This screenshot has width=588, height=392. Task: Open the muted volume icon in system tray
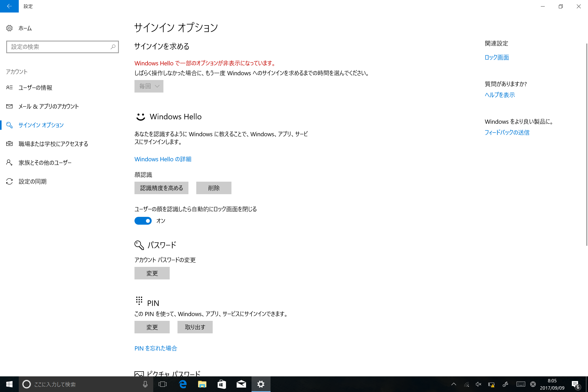478,384
